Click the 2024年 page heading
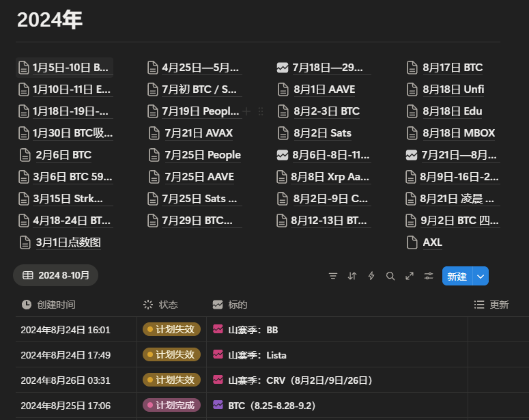Screen dimensions: 529x420 pos(50,20)
